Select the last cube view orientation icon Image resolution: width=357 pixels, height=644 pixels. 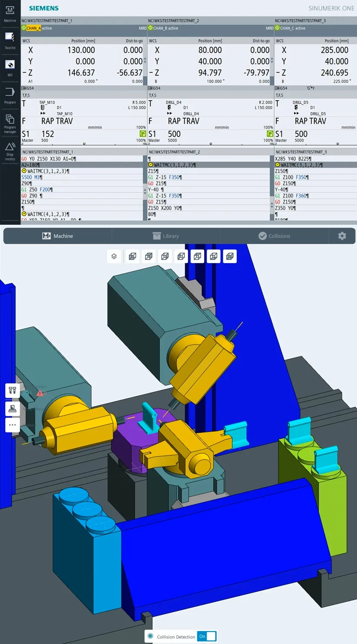point(230,256)
